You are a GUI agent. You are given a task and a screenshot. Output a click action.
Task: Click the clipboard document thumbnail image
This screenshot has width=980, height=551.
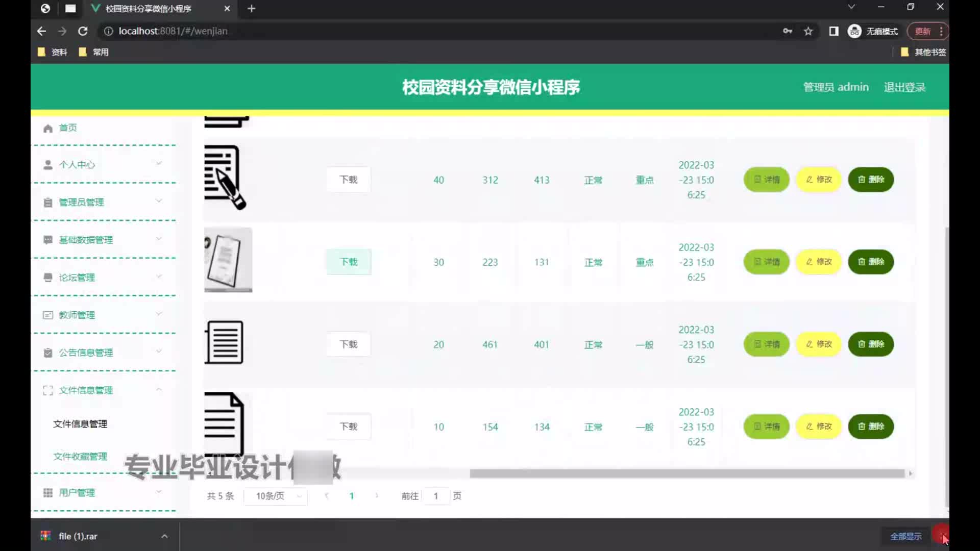(228, 260)
